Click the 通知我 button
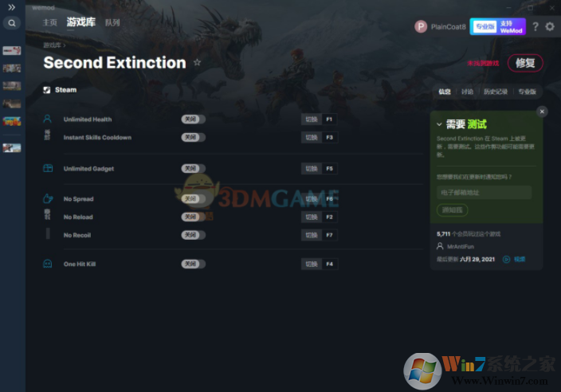 click(x=453, y=210)
